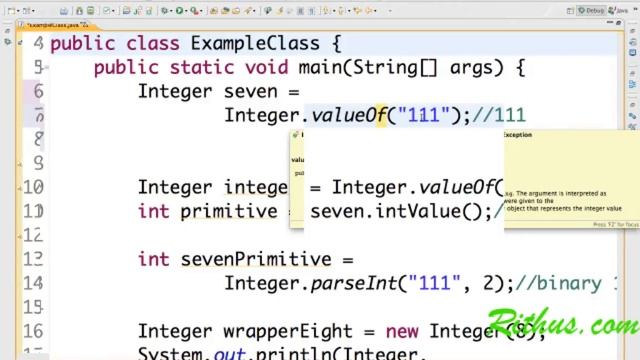Click the Open Type toolbar icon
This screenshot has width=640, height=360.
pos(225,11)
